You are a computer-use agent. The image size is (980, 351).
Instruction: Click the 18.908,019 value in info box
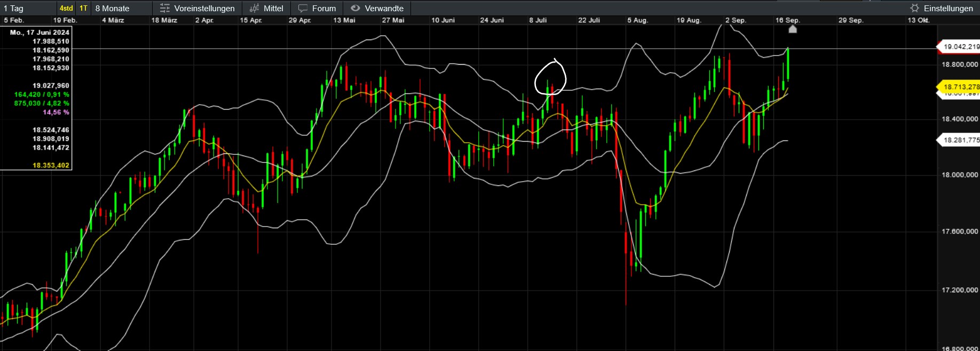pos(51,139)
